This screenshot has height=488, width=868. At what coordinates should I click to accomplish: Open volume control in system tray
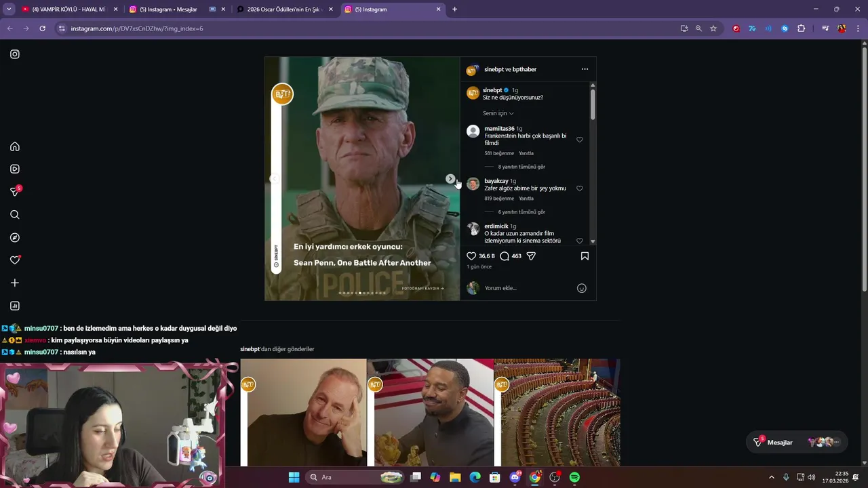tap(812, 477)
